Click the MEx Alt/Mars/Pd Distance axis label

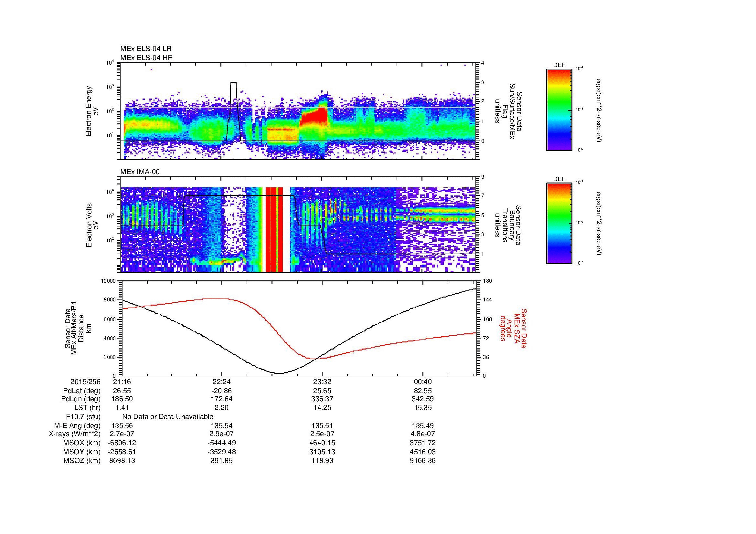pos(78,328)
